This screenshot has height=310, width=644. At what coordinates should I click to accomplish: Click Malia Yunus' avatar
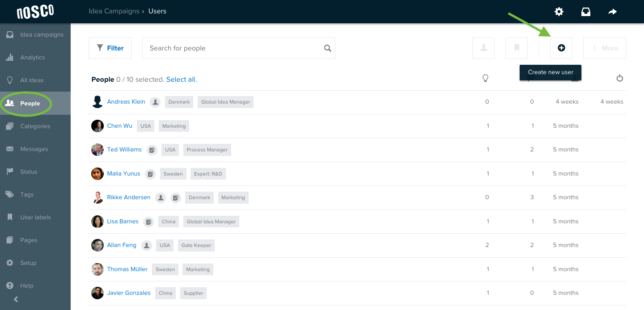coord(97,174)
